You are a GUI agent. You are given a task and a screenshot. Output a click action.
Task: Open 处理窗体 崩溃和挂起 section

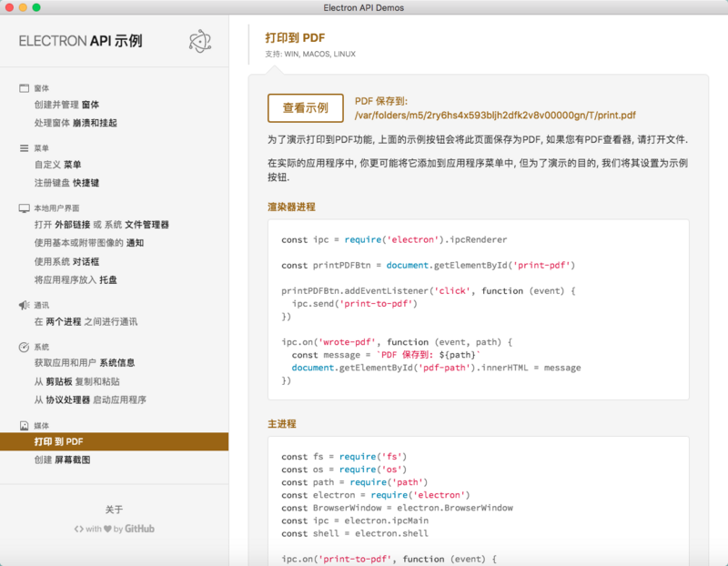pos(76,123)
